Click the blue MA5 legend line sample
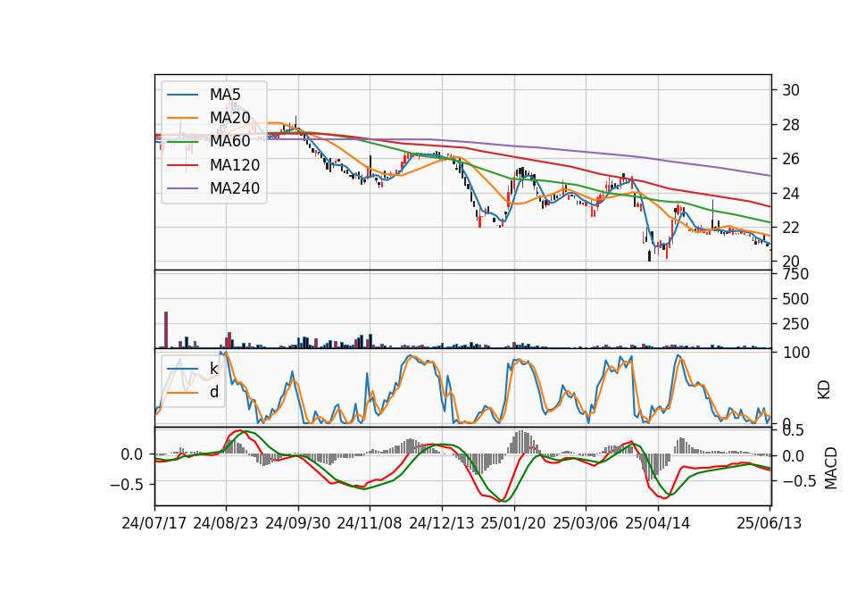Viewport: 857px width, 616px height. (182, 96)
